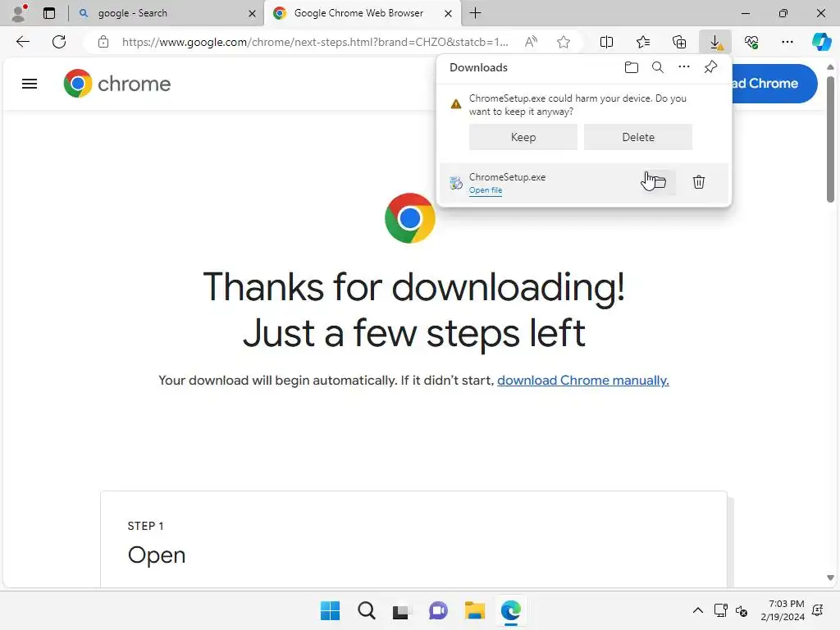Image resolution: width=840 pixels, height=630 pixels.
Task: Close the google - Search tab
Action: (252, 13)
